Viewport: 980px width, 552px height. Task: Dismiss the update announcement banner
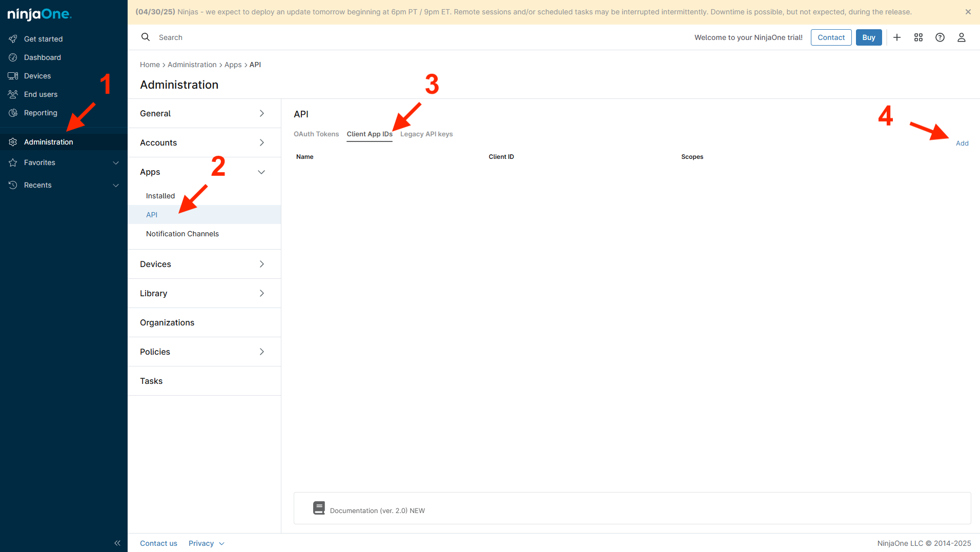pyautogui.click(x=968, y=12)
